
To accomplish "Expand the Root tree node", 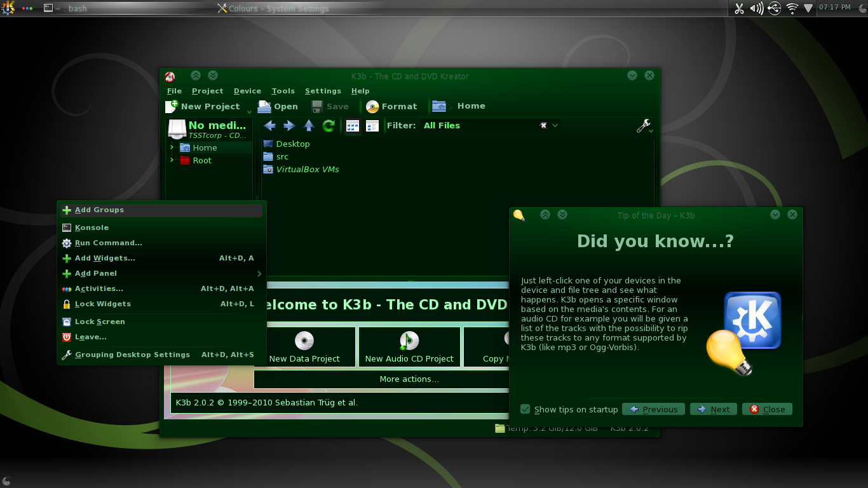I will coord(172,160).
